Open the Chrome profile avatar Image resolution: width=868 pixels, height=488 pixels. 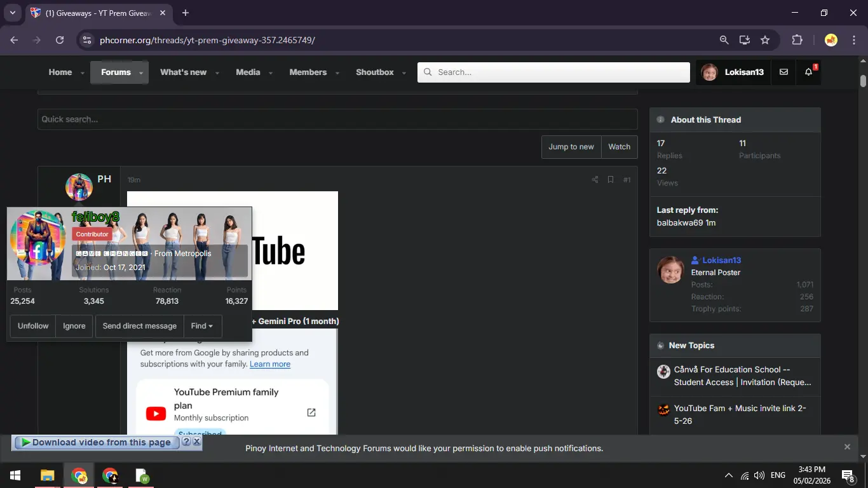pyautogui.click(x=831, y=40)
